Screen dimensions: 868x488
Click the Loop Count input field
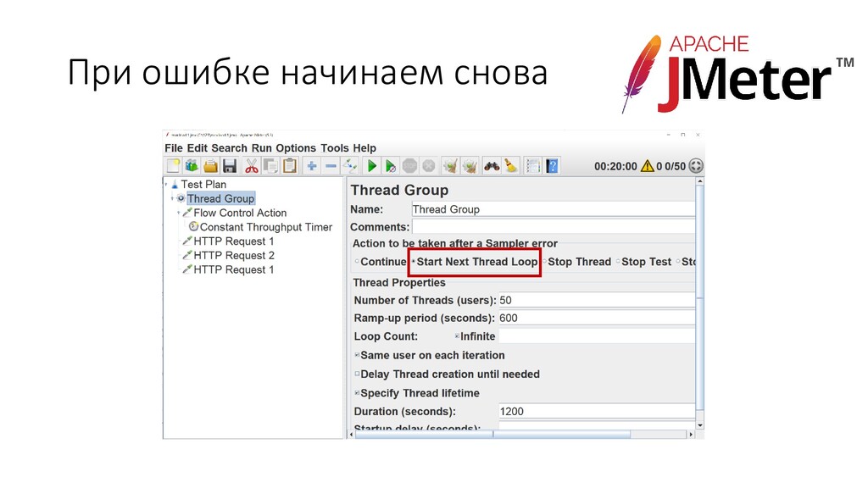coord(597,335)
